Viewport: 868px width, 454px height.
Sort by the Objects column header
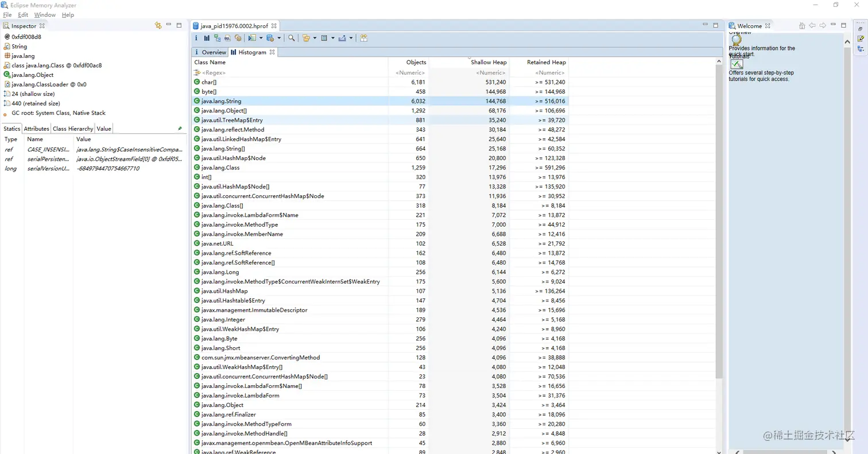pyautogui.click(x=409, y=62)
